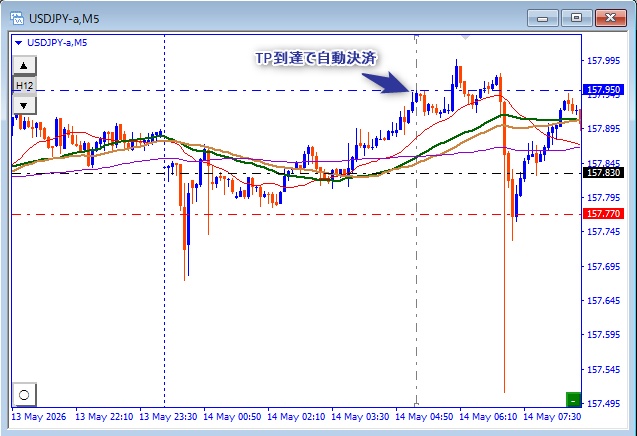The height and width of the screenshot is (436, 637).
Task: Click the 14 May 02:10 time label
Action: point(296,417)
